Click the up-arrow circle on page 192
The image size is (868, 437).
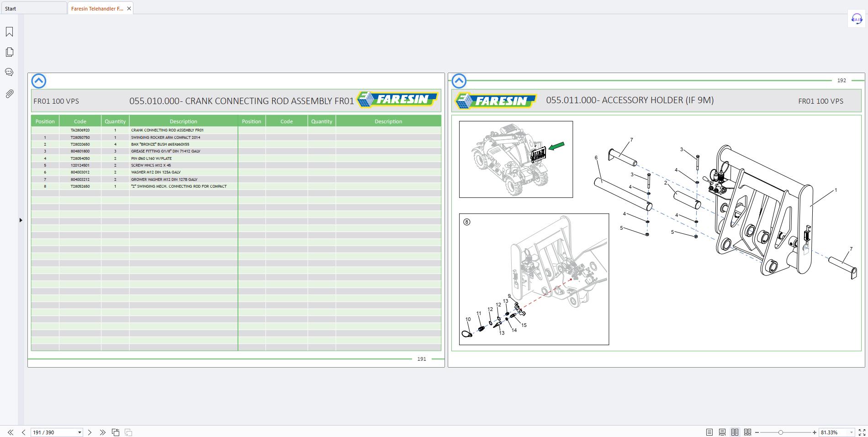[459, 81]
